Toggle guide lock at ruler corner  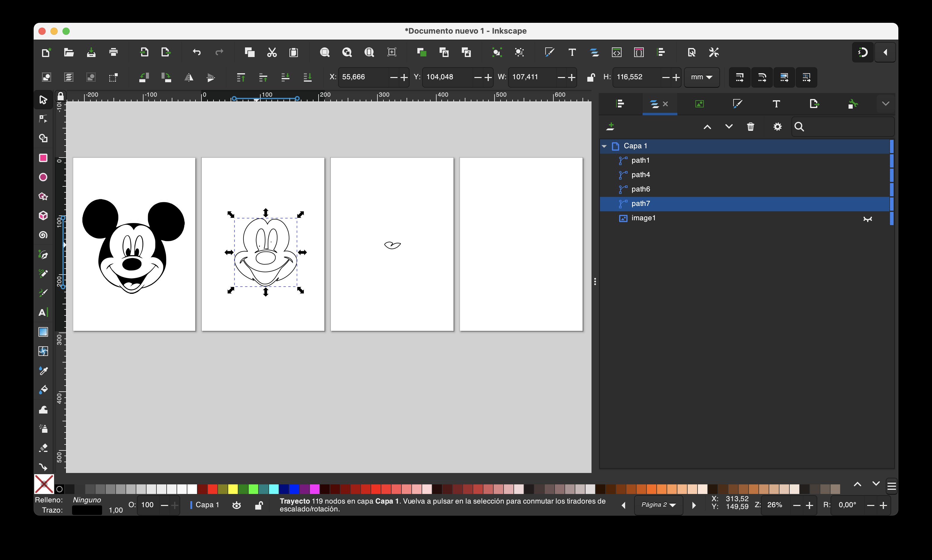[60, 96]
